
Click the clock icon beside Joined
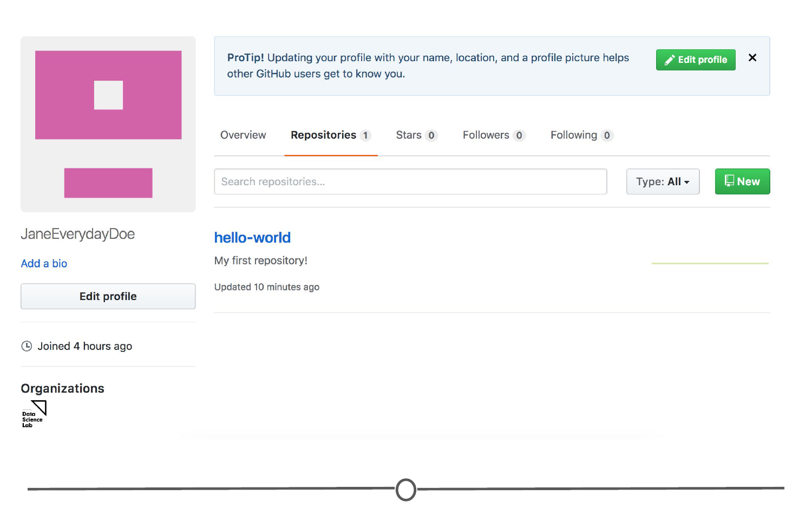click(x=27, y=346)
